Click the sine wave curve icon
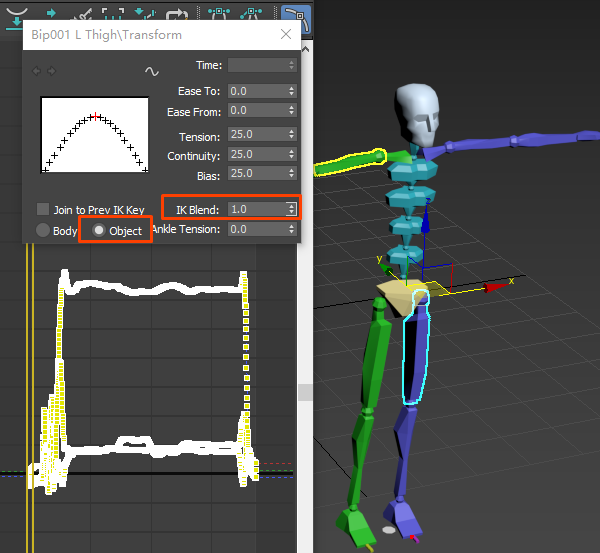 [152, 71]
